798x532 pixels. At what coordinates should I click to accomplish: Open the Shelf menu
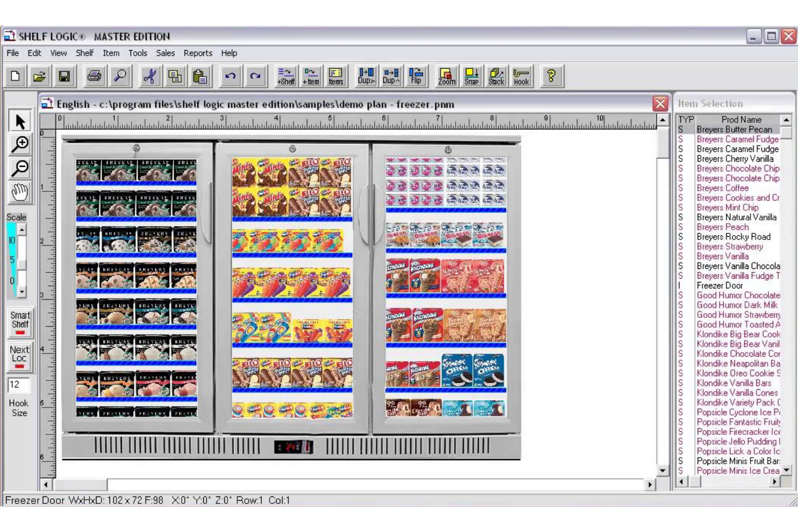click(84, 53)
